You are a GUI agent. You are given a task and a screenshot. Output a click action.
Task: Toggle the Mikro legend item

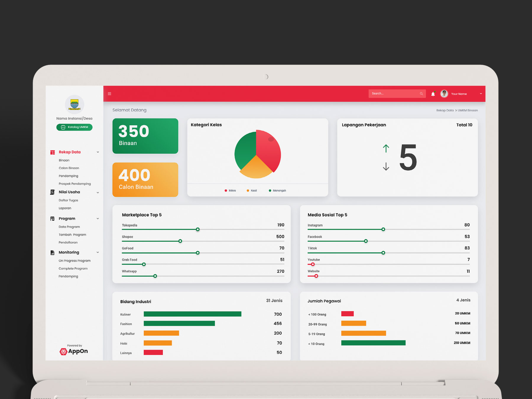[x=230, y=191]
